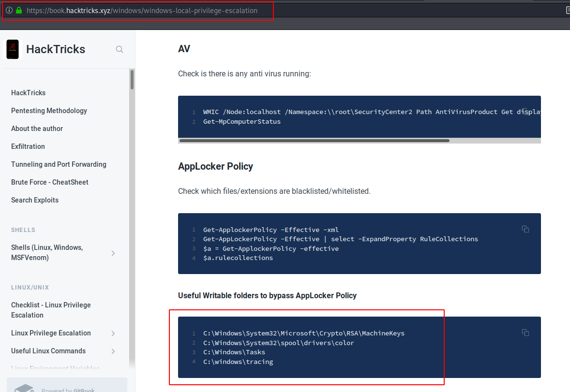Screen dimensions: 570x392
Task: Expand Linux Privilege Escalation submenu
Action: [113, 333]
